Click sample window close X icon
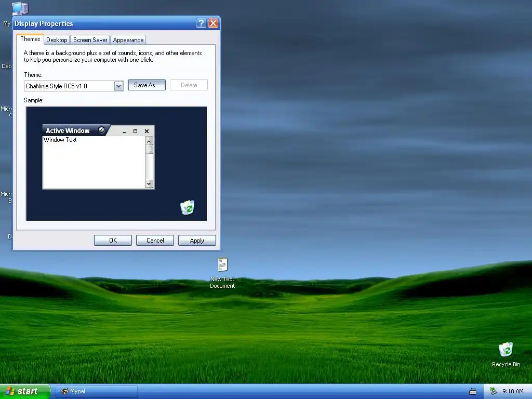The height and width of the screenshot is (399, 532). coord(147,131)
